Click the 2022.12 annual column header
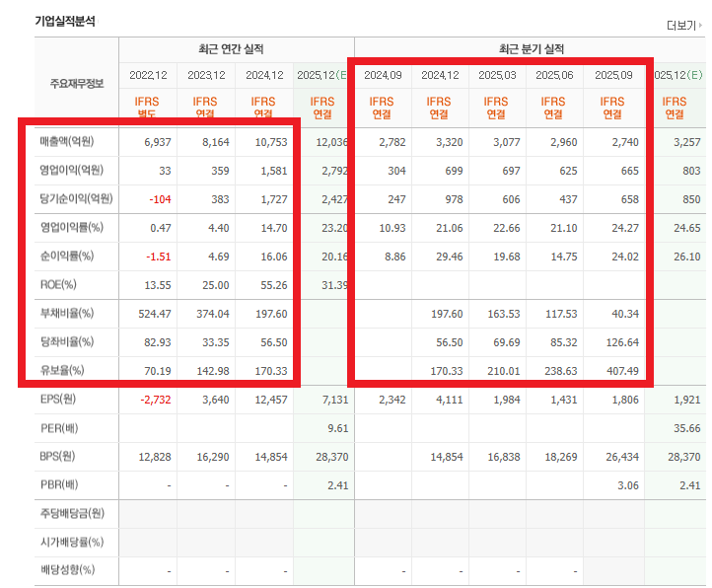Image resolution: width=712 pixels, height=588 pixels. (148, 75)
